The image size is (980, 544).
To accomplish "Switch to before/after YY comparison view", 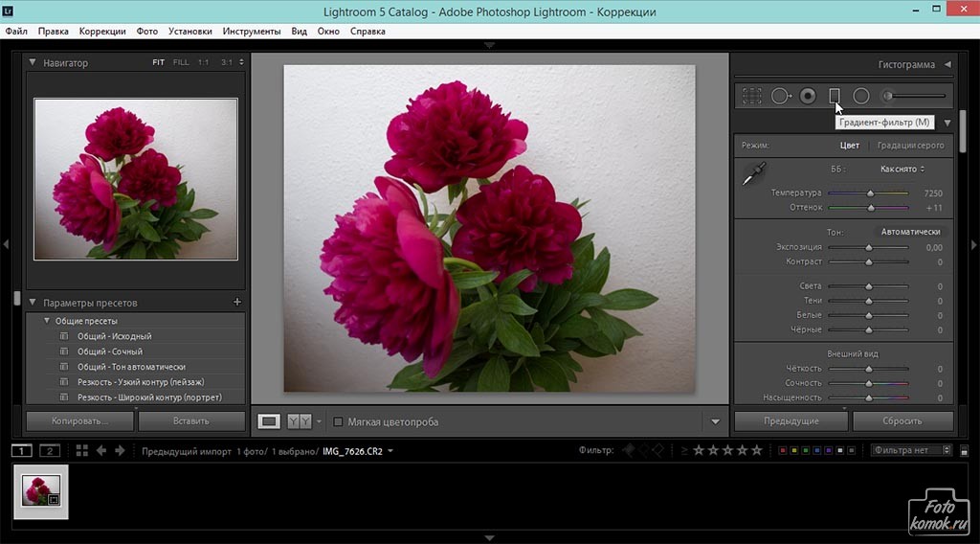I will (x=299, y=421).
